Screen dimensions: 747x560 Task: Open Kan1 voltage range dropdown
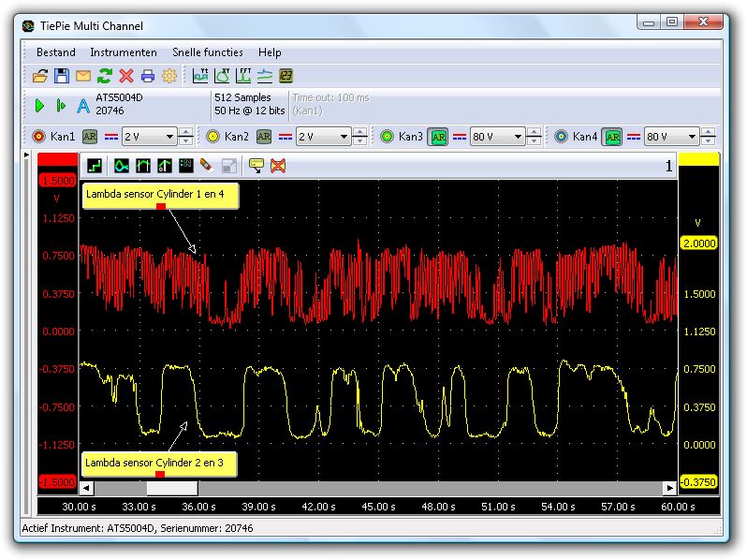point(169,137)
